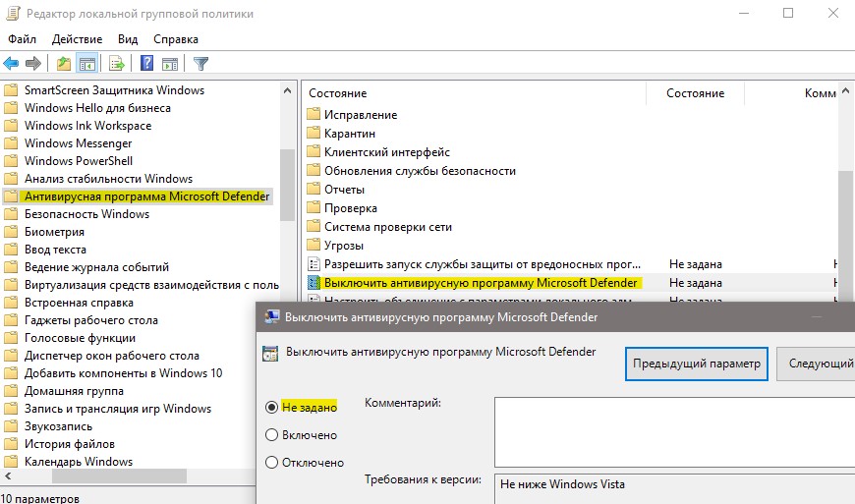The width and height of the screenshot is (855, 504).
Task: Click the folder icon for Карантин
Action: point(313,133)
